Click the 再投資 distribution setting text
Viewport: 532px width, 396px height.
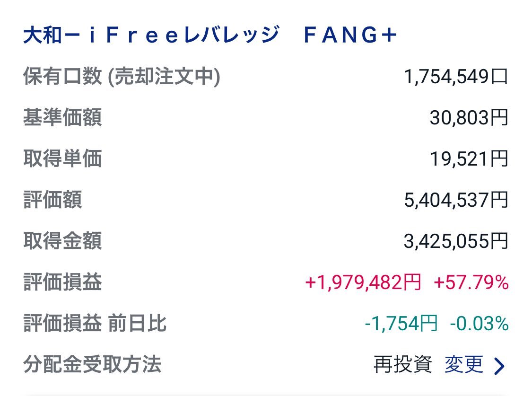pos(403,365)
